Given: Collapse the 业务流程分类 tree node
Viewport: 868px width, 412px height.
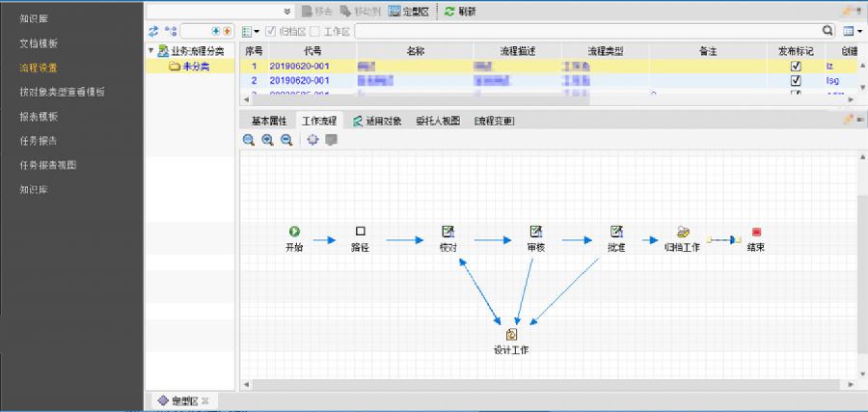Looking at the screenshot, I should pos(150,50).
